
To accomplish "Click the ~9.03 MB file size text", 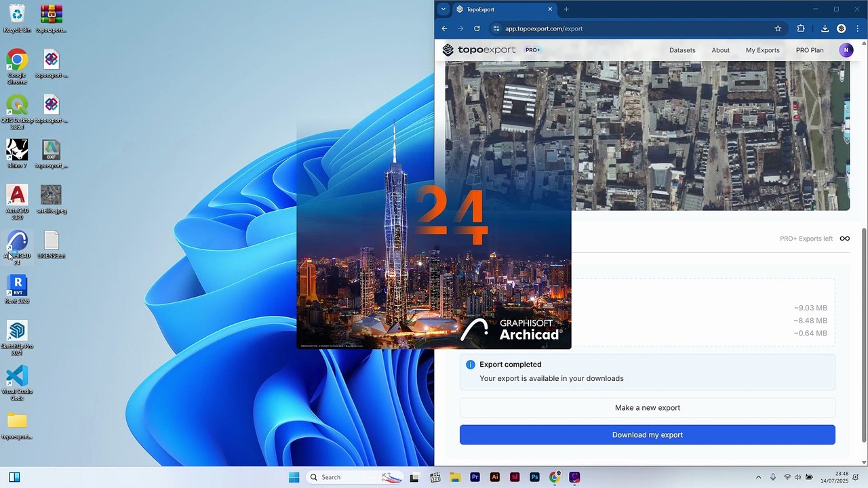I will 810,308.
